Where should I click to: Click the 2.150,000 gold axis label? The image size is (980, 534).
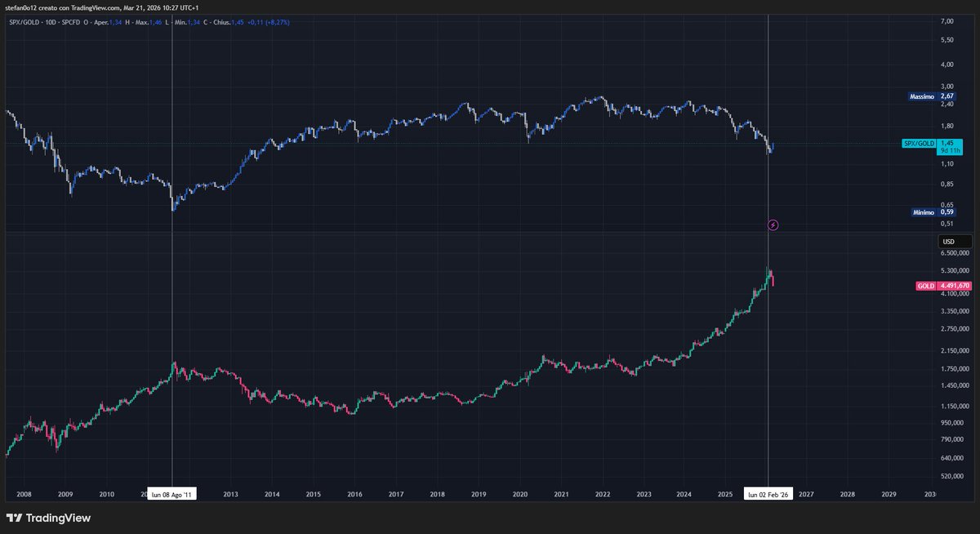[955, 350]
